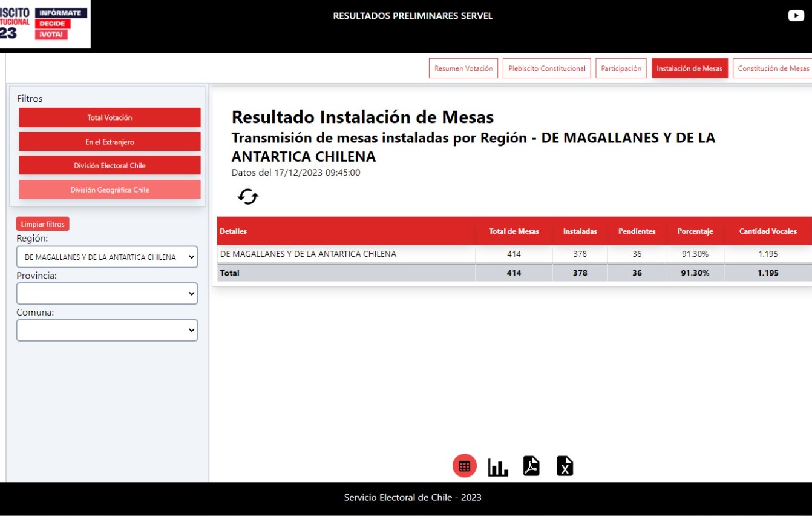
Task: Click the refresh data arrows icon
Action: [248, 197]
